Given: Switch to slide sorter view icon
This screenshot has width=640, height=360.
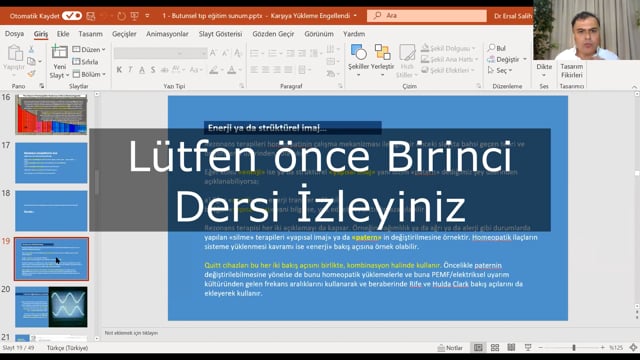Looking at the screenshot, I should 495,347.
